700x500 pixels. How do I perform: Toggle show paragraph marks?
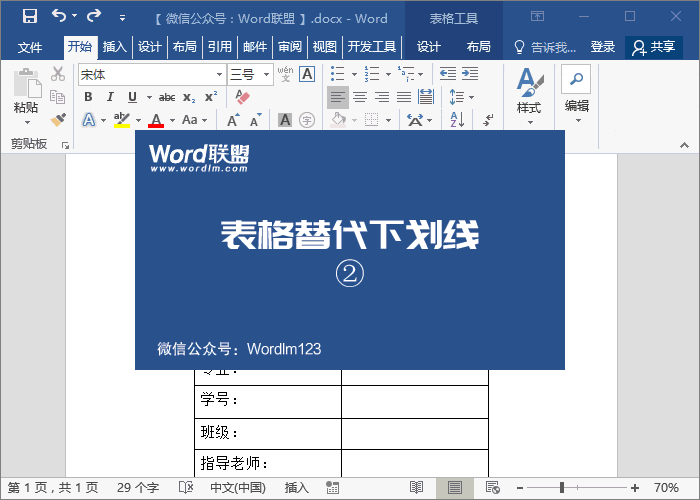point(488,120)
